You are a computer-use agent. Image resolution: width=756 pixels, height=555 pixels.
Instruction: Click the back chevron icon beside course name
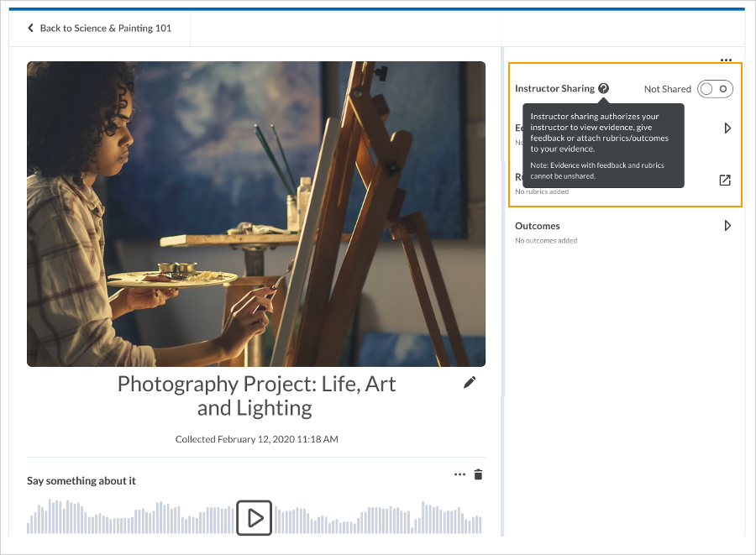coord(30,28)
